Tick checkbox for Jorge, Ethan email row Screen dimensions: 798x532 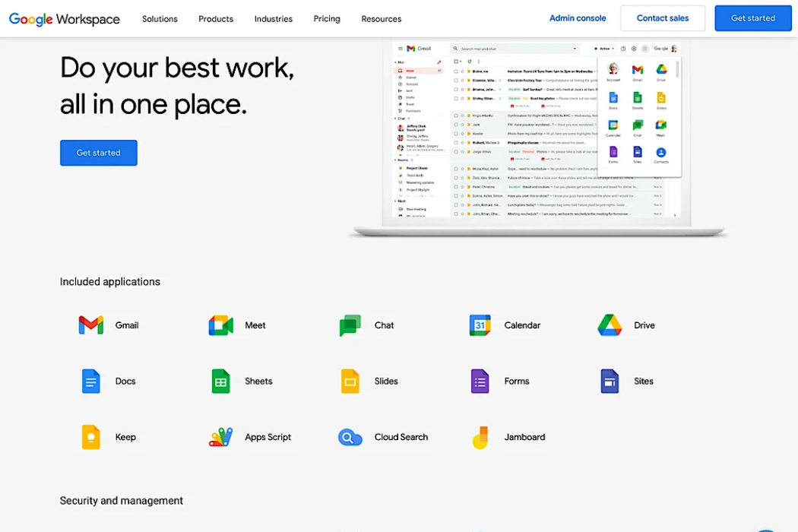[456, 152]
